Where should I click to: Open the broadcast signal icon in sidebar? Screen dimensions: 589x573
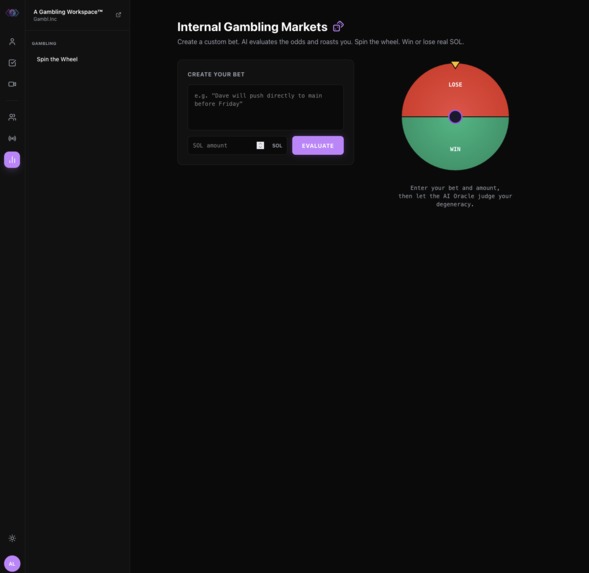tap(12, 138)
